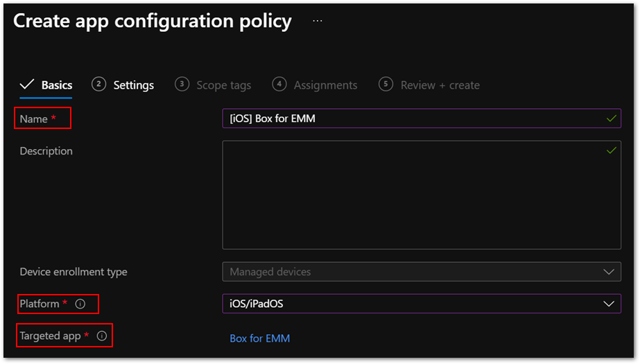Select the Basics tab
The height and width of the screenshot is (364, 640).
(x=46, y=85)
